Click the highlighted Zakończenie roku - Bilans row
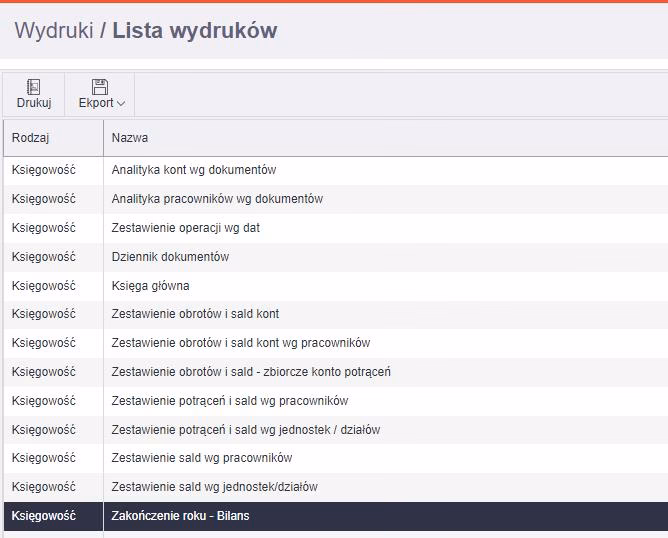 (336, 516)
